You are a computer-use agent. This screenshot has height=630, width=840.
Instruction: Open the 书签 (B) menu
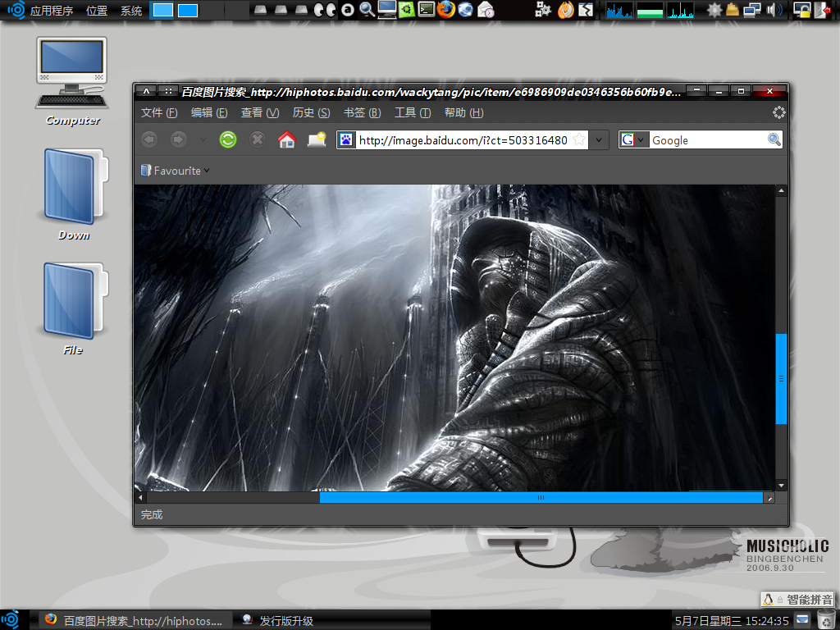pyautogui.click(x=362, y=112)
